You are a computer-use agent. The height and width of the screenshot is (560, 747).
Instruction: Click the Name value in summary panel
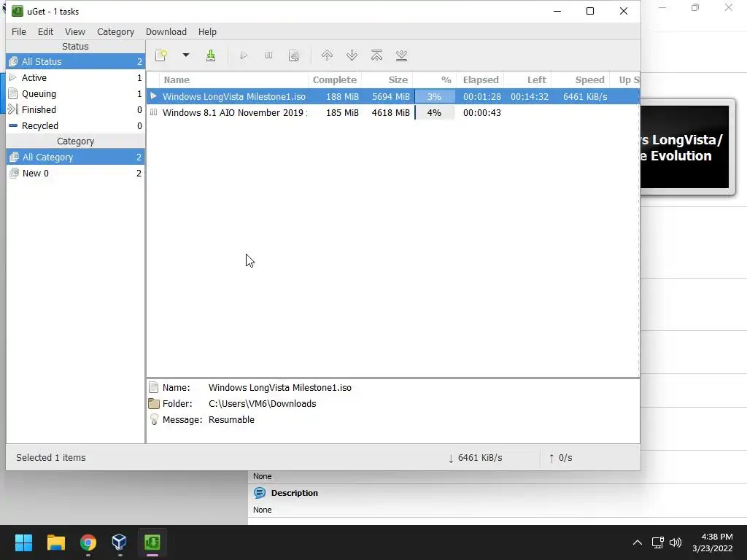pos(280,388)
